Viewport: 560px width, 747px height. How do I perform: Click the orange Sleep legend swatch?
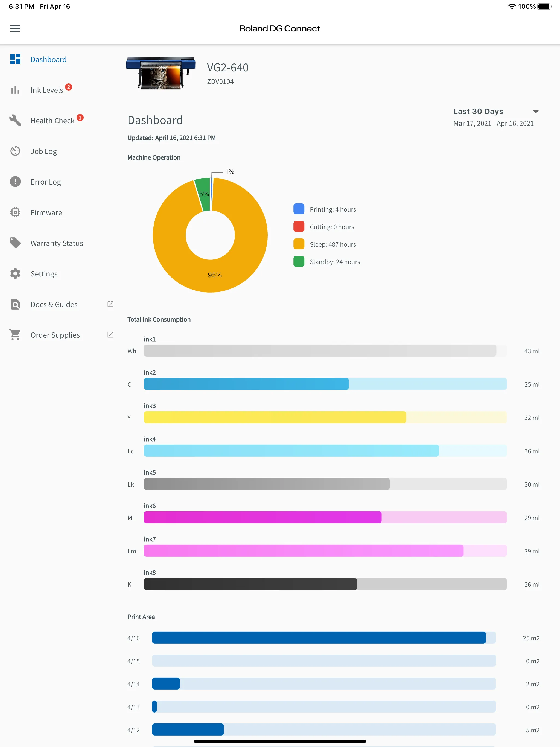tap(299, 244)
